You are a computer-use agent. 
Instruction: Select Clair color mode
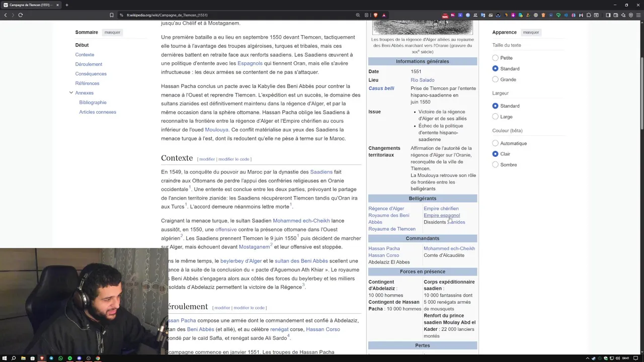(496, 154)
